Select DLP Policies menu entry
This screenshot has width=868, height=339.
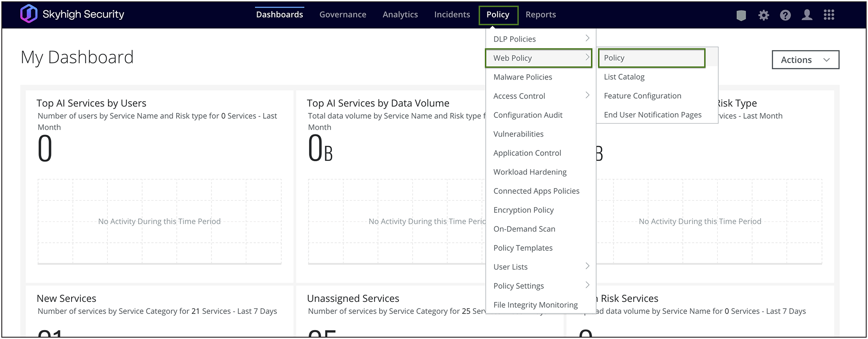541,39
